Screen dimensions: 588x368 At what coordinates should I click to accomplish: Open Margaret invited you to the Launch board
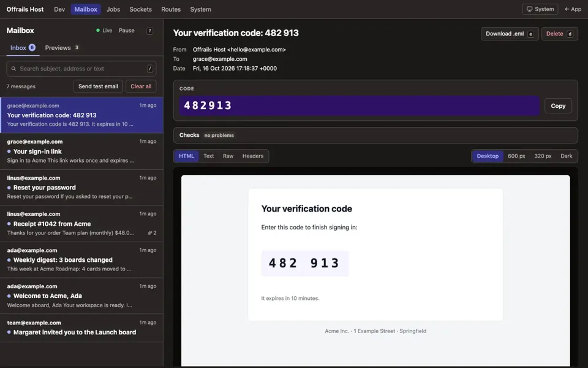81,328
